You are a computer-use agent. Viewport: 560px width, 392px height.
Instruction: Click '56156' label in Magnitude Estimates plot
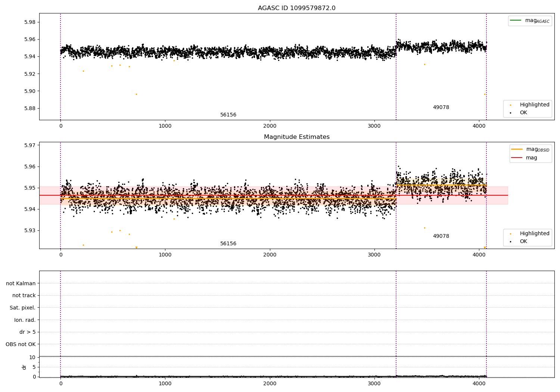(228, 244)
